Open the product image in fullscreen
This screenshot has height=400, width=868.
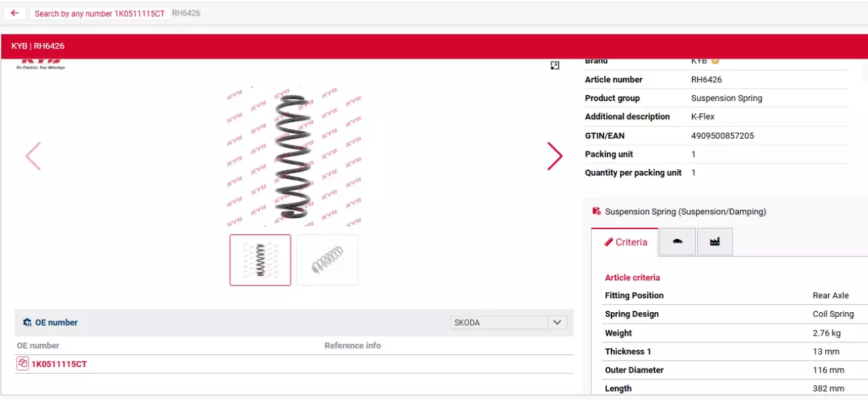[x=555, y=66]
